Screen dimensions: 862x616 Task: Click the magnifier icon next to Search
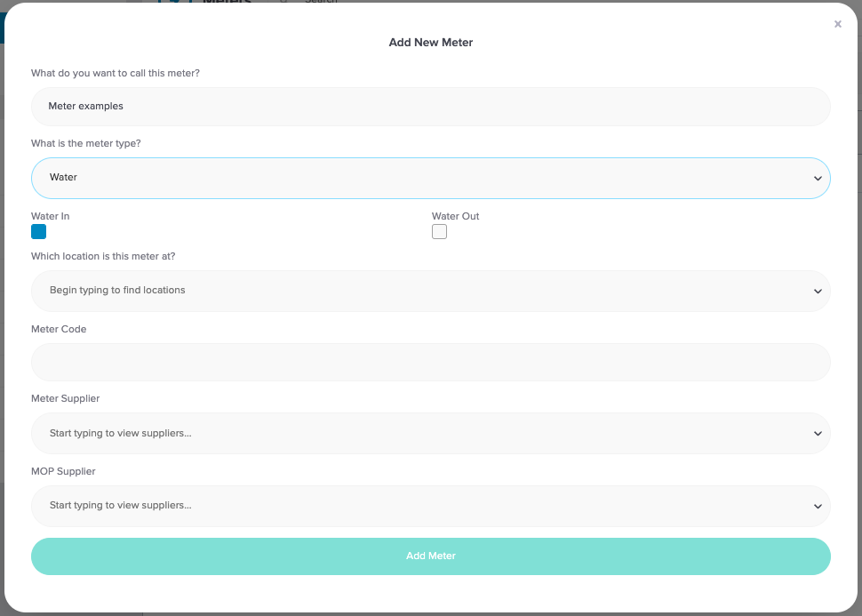coord(283,2)
